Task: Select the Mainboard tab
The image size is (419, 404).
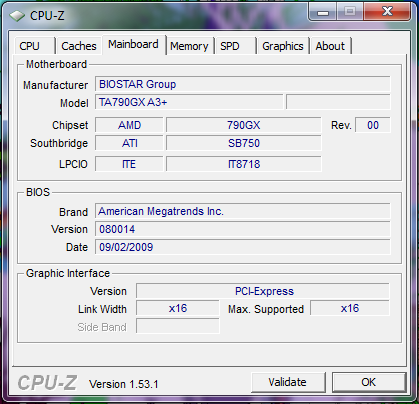Action: click(x=134, y=44)
